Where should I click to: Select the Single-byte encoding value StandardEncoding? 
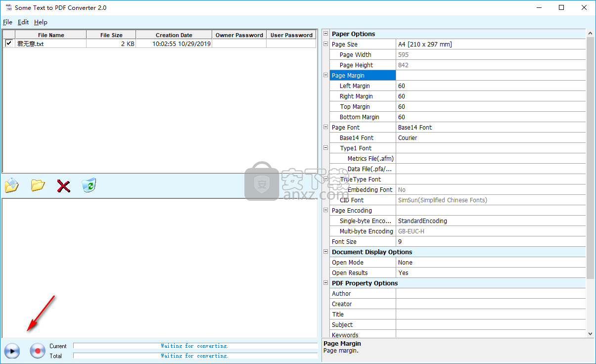point(491,221)
